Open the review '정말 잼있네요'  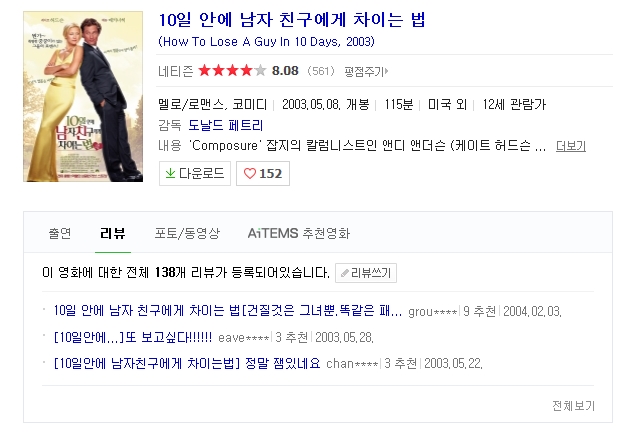click(x=187, y=363)
